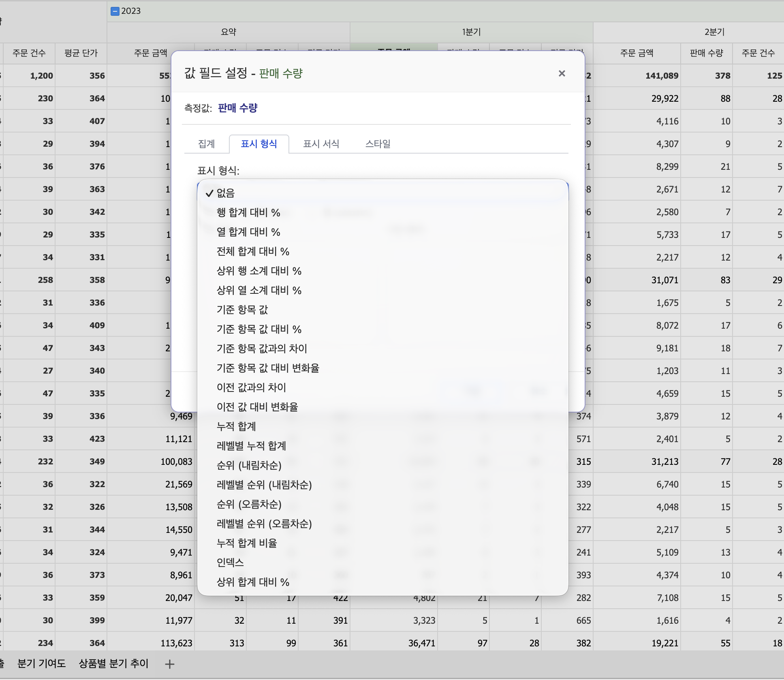The image size is (784, 680).
Task: Open the 표시 서식 tab
Action: point(321,144)
